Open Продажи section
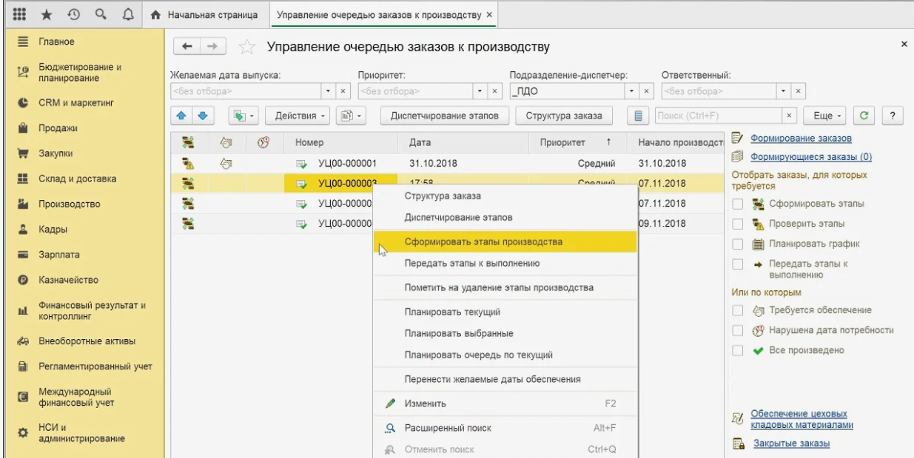914x458 pixels. (x=58, y=128)
